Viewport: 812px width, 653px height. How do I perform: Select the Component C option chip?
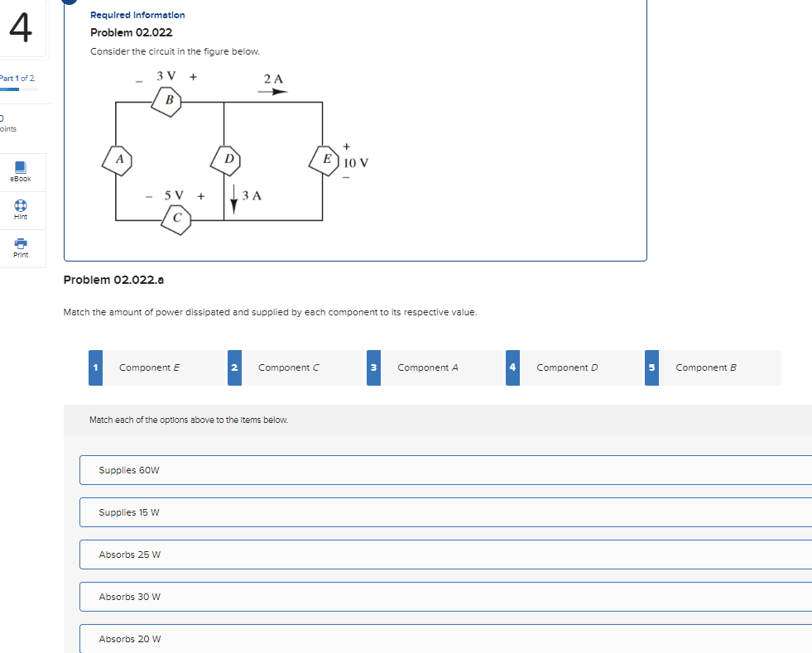287,367
